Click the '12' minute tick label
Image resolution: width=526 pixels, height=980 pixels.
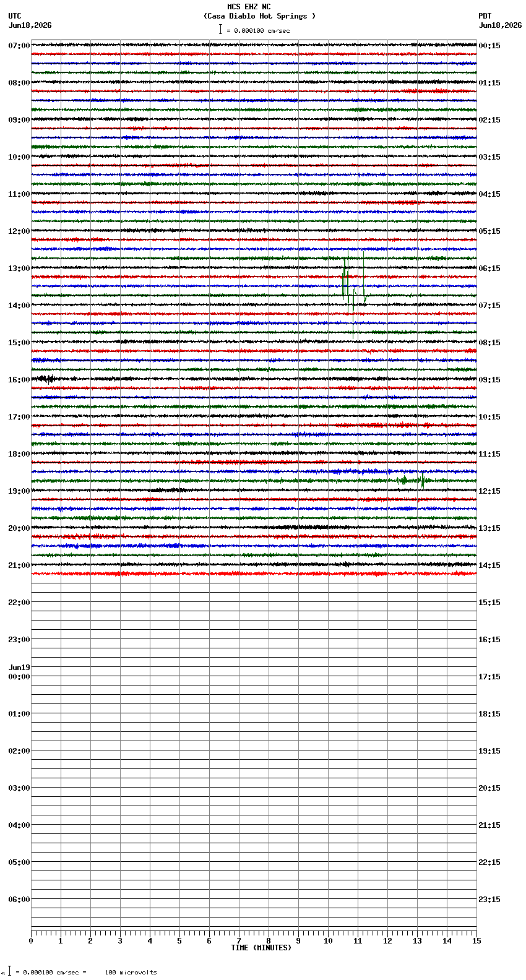(387, 941)
